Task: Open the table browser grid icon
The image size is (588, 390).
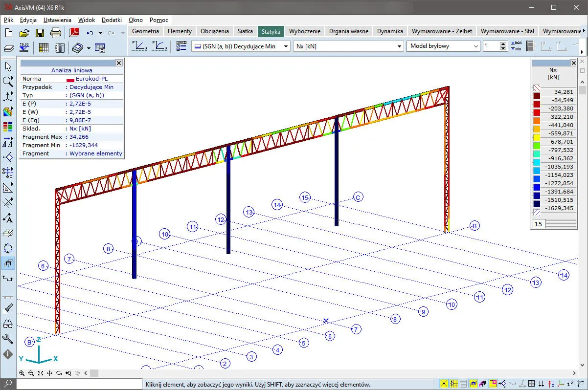Action: click(x=44, y=48)
